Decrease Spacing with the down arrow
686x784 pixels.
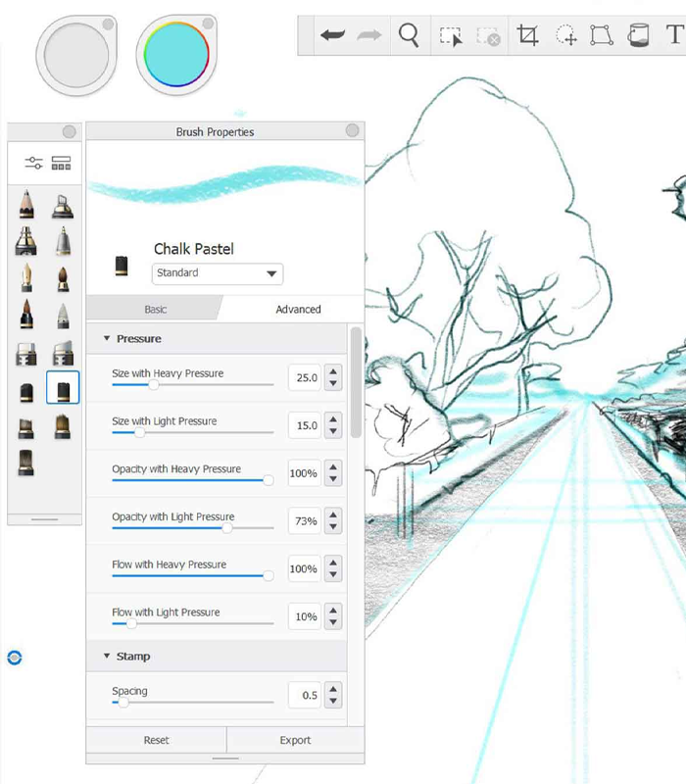click(x=333, y=701)
